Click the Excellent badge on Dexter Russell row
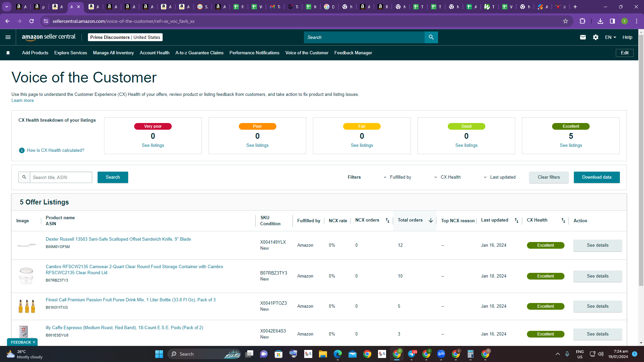The height and width of the screenshot is (362, 644). (x=545, y=245)
